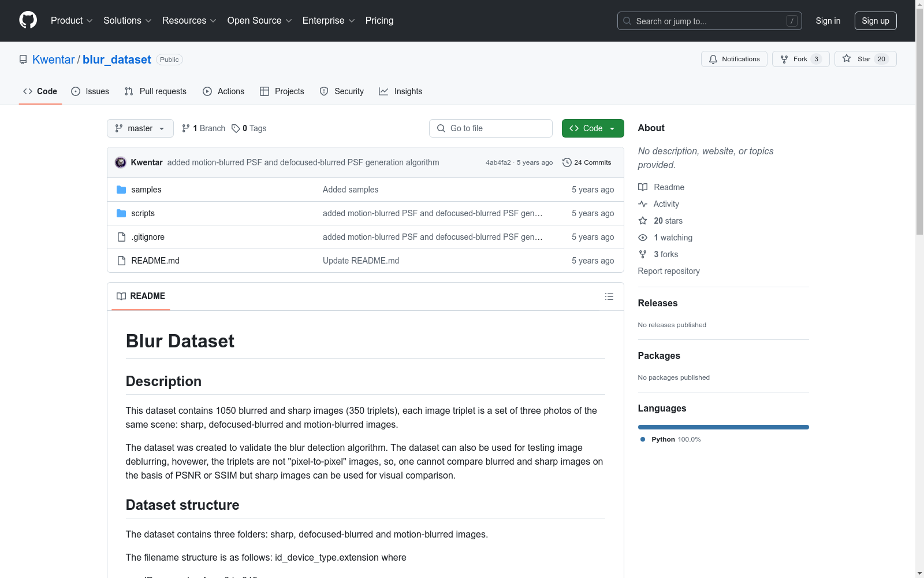Click the Python language bar
Screen dimensions: 924x578
point(724,427)
